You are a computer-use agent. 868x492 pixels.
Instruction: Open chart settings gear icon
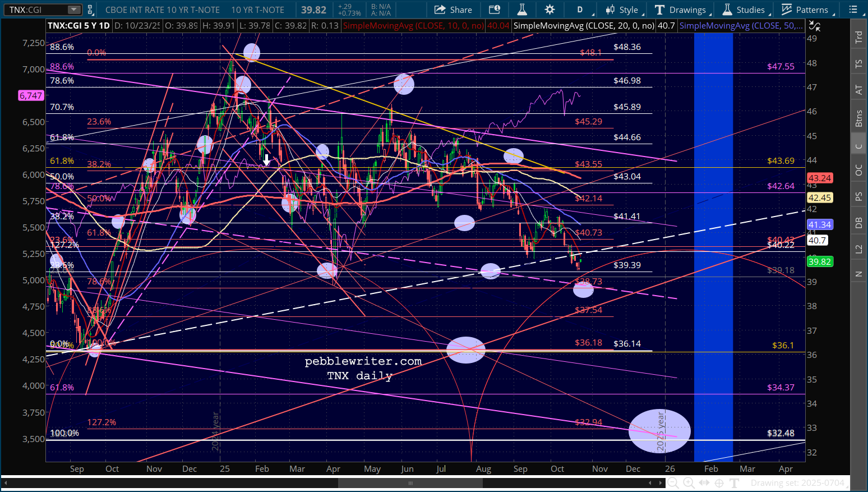click(x=550, y=10)
